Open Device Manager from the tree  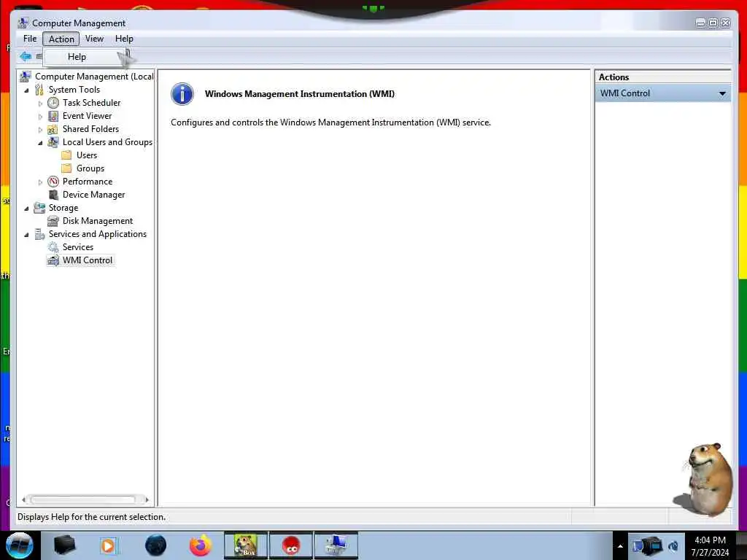point(94,195)
